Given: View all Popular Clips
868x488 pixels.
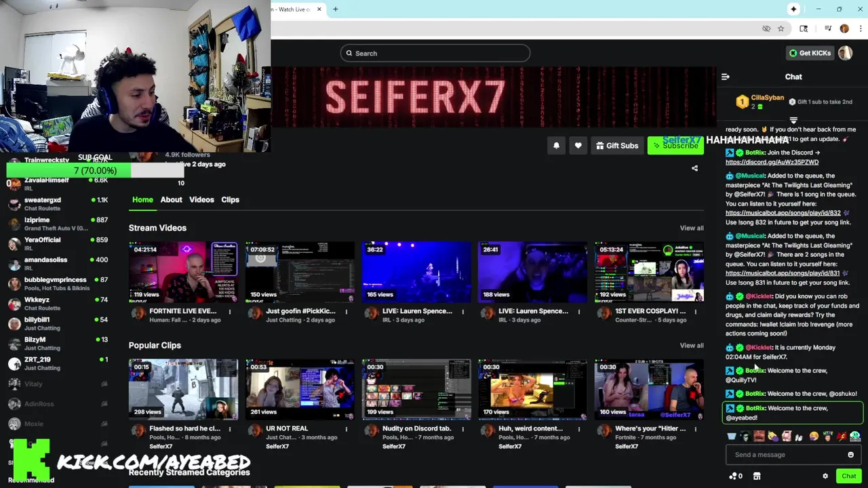Looking at the screenshot, I should pos(692,346).
